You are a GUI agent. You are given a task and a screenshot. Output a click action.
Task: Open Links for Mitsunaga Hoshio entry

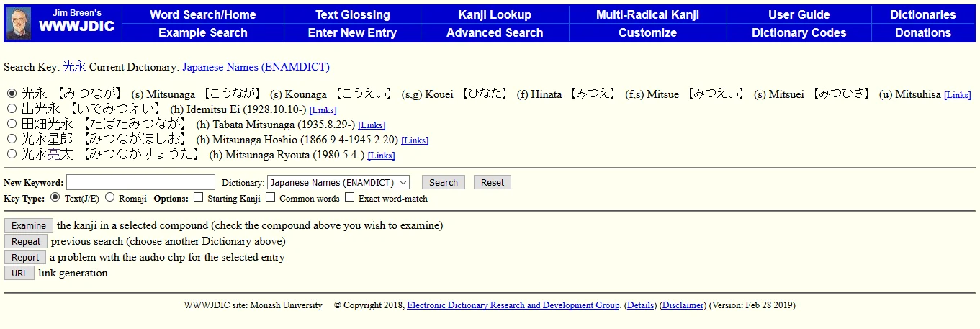[415, 140]
